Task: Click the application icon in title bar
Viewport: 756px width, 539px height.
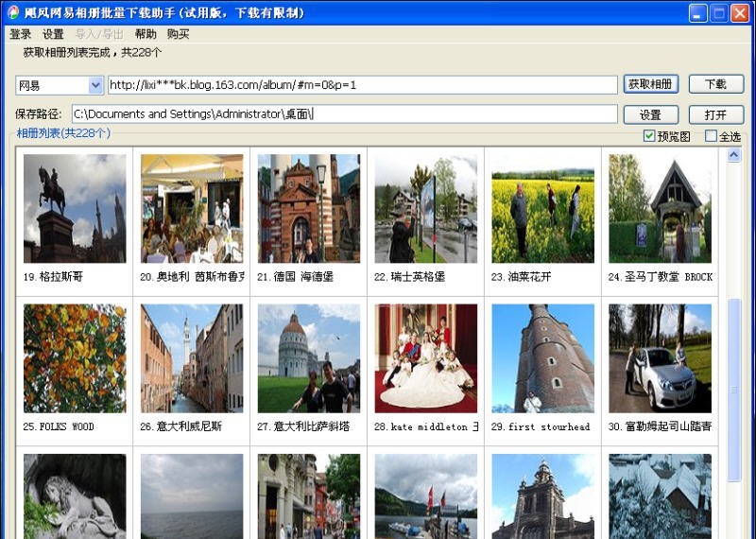Action: coord(13,12)
